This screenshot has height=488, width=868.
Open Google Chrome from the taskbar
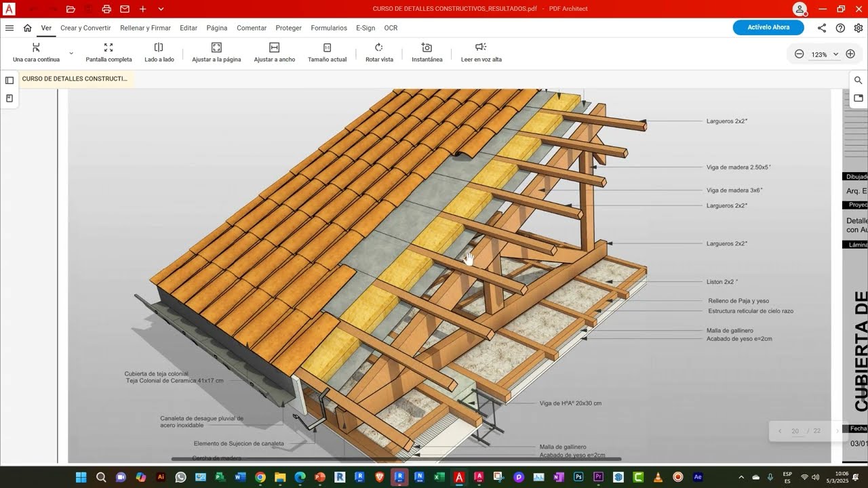pos(260,477)
